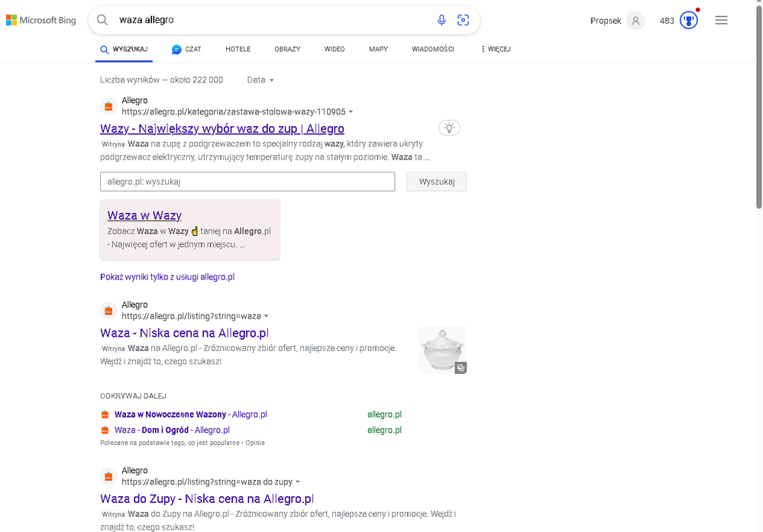Expand arrow after 'waza do zupy' URL
The width and height of the screenshot is (763, 532).
click(298, 482)
